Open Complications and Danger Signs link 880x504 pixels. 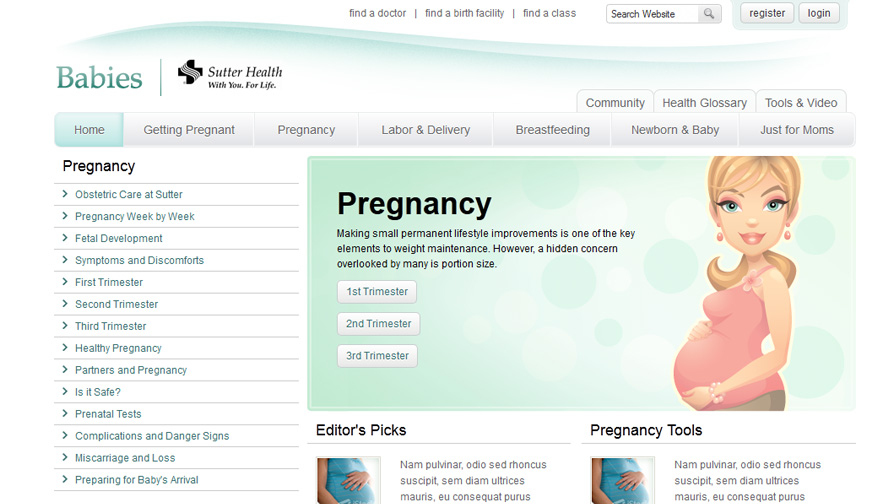coord(152,436)
